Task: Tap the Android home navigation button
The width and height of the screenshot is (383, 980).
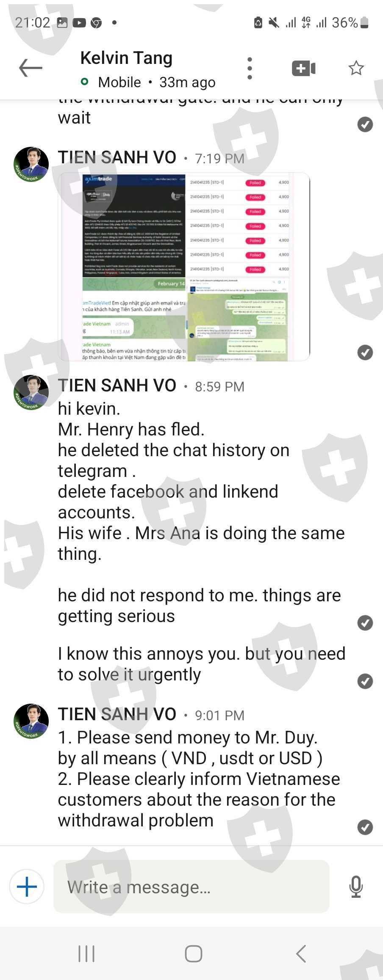Action: [193, 953]
